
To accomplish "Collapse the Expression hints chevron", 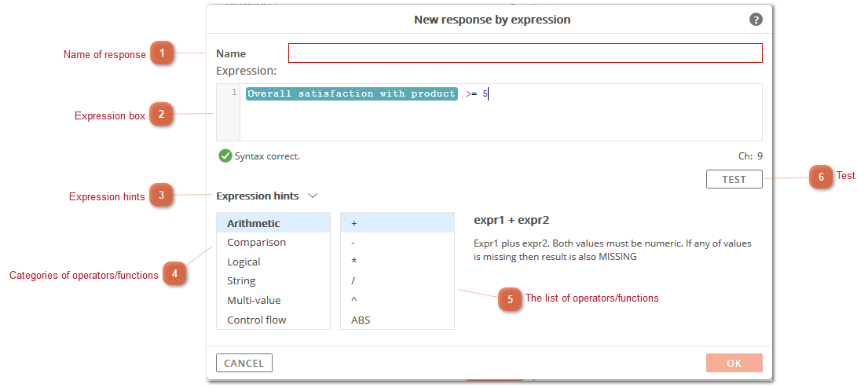I will 313,196.
